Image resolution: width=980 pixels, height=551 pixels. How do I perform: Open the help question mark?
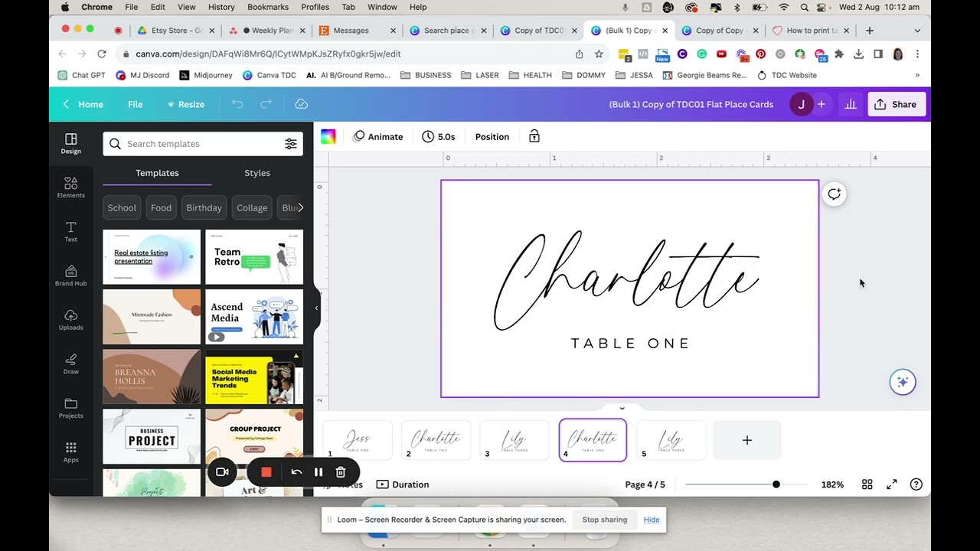pos(916,484)
